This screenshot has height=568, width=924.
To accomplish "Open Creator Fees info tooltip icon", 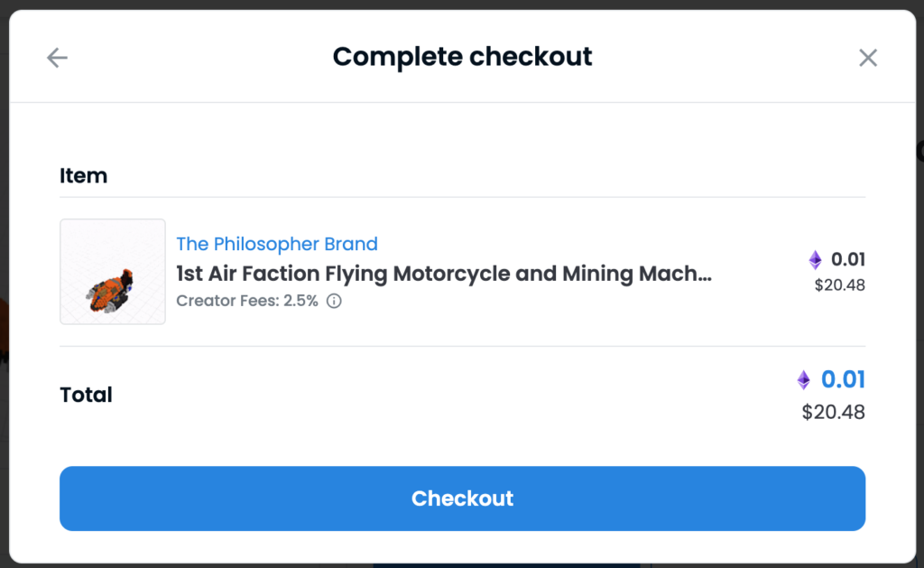I will (x=334, y=301).
